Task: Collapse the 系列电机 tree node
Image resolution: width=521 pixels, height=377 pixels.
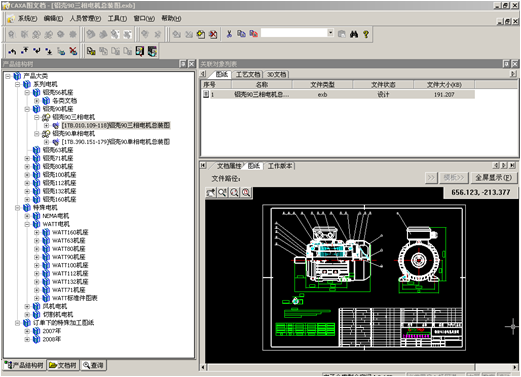Action: tap(17, 84)
